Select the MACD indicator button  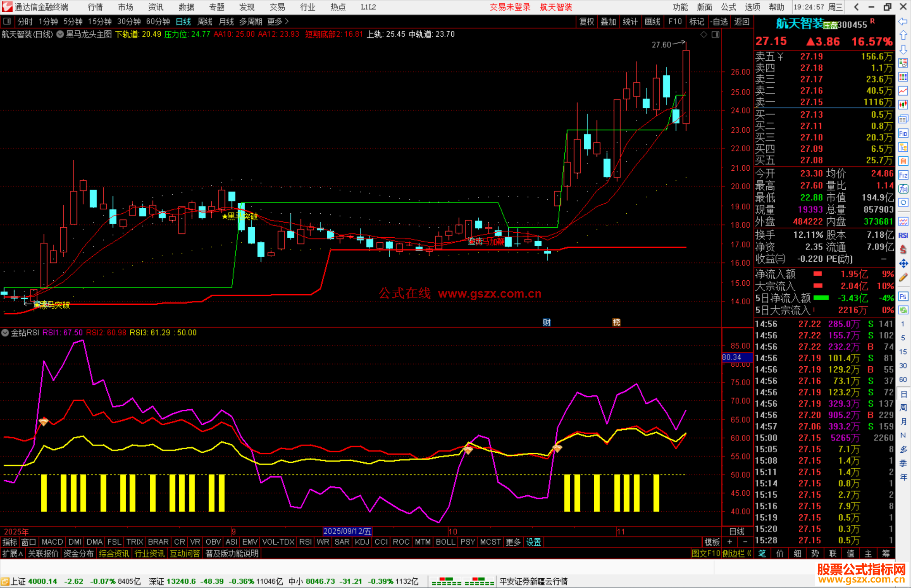coord(52,542)
